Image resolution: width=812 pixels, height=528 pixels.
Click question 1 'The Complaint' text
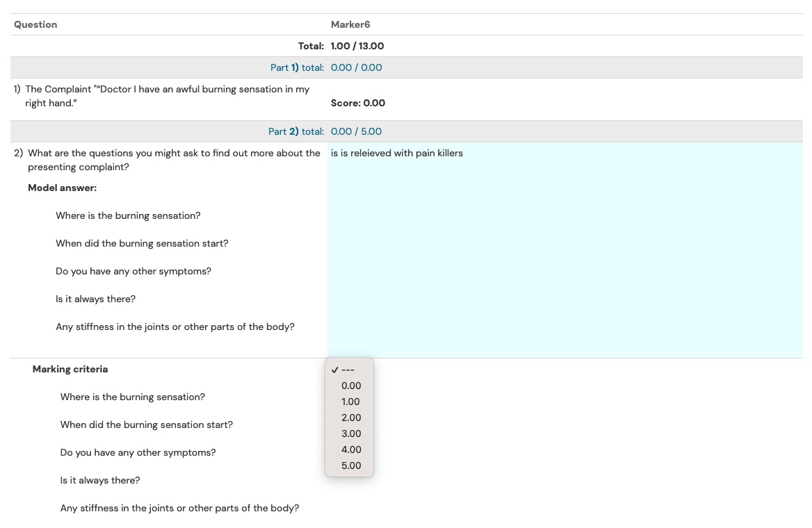click(x=168, y=96)
